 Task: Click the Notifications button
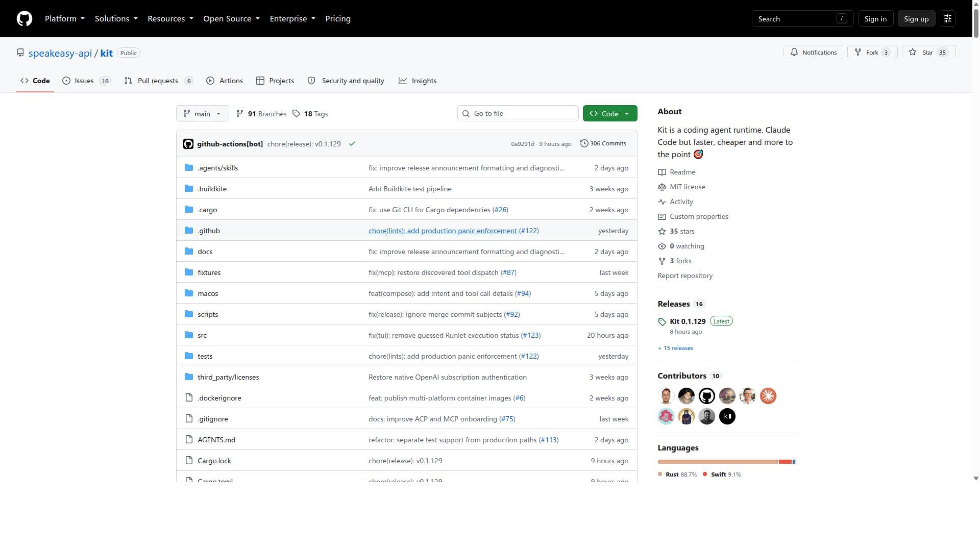click(x=814, y=53)
